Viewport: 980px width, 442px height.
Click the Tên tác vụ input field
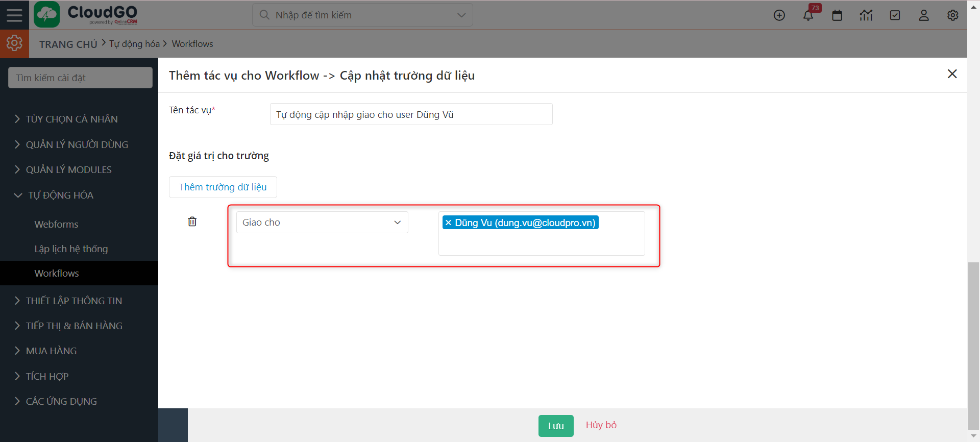[x=411, y=114]
